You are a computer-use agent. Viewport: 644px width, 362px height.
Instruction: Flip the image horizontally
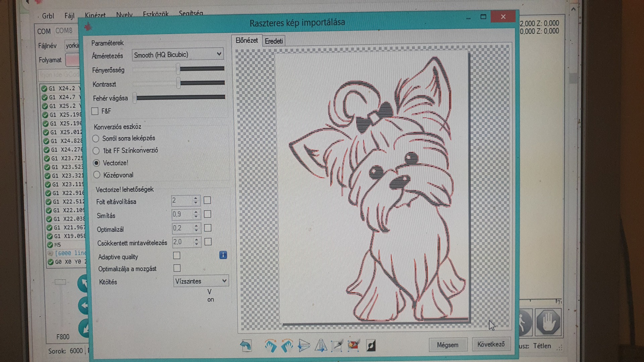[x=304, y=346]
